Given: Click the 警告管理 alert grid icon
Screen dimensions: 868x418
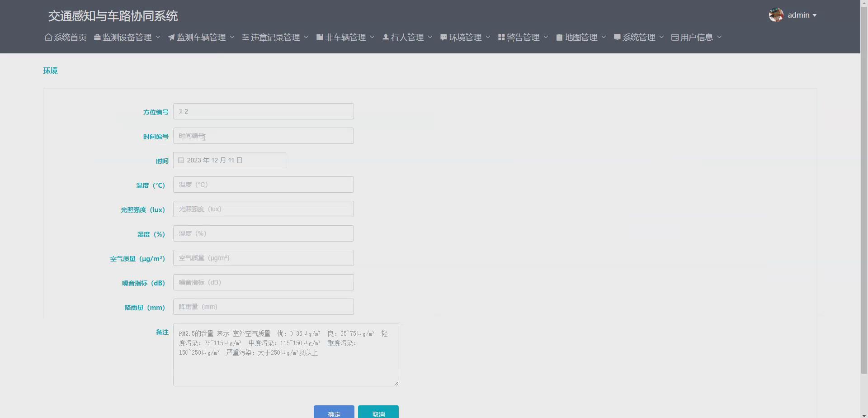Looking at the screenshot, I should click(501, 37).
